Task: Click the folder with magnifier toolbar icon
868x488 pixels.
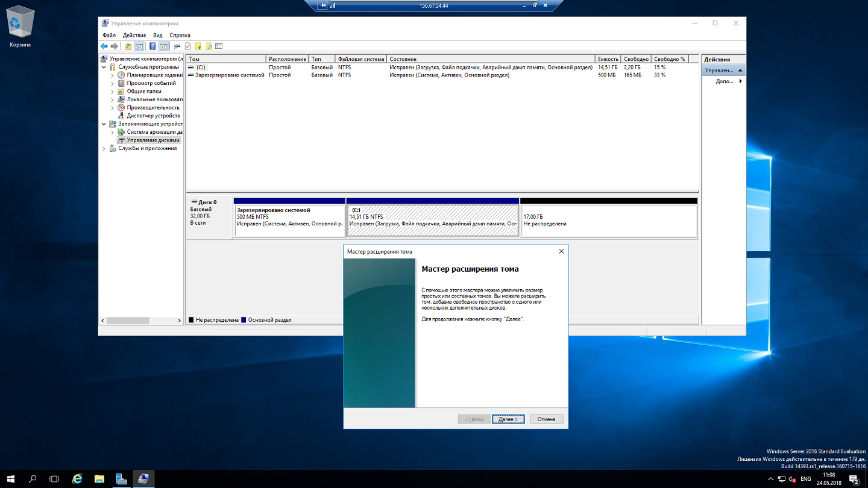Action: [208, 46]
